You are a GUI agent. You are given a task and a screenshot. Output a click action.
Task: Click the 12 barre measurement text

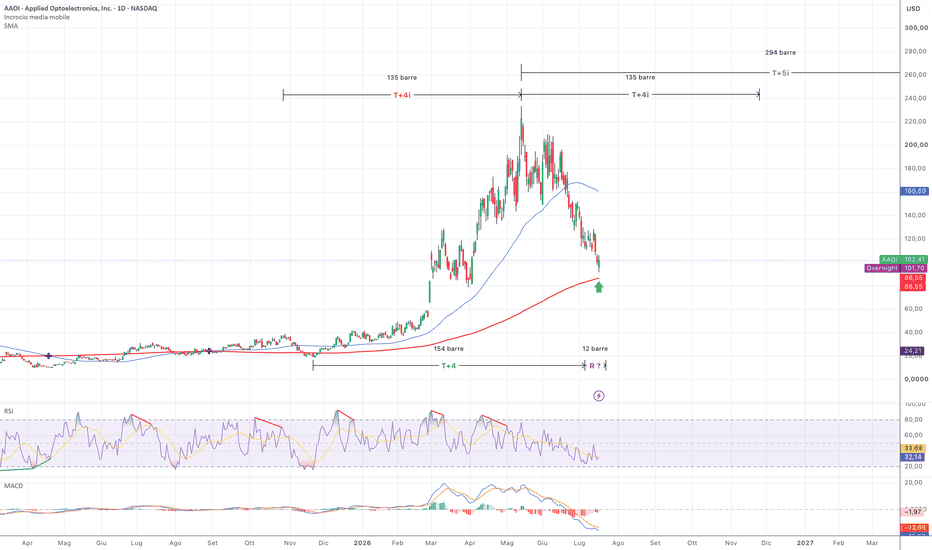point(595,348)
